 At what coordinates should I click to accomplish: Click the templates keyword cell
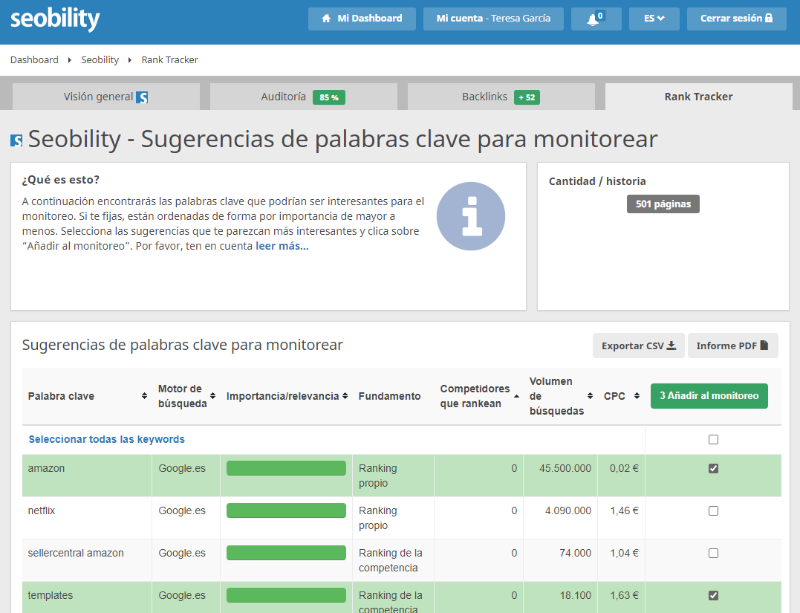(x=87, y=598)
